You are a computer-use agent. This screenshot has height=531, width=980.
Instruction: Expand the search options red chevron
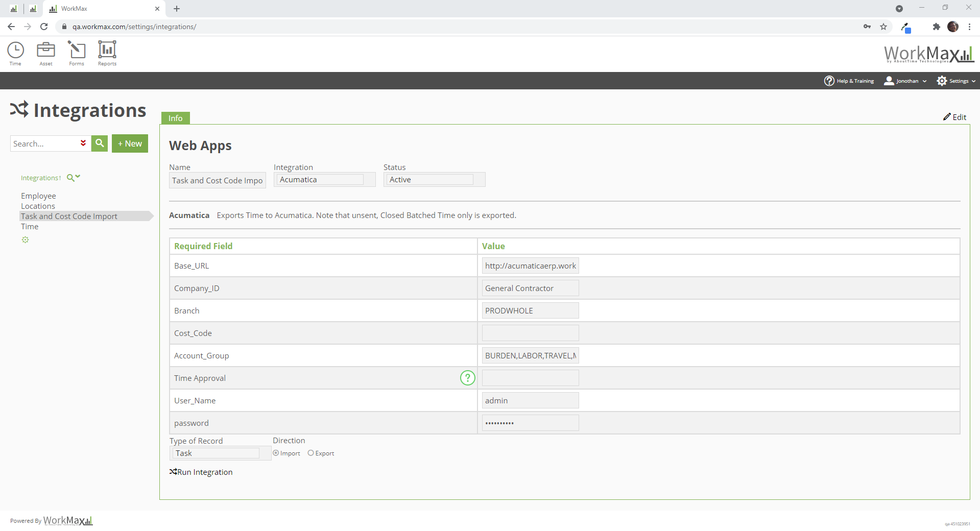click(x=83, y=143)
